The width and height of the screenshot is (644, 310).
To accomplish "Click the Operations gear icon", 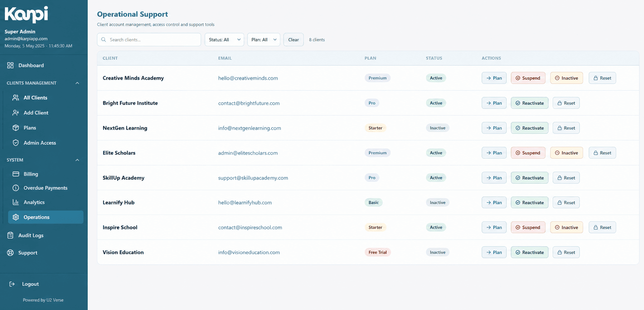I will point(16,217).
